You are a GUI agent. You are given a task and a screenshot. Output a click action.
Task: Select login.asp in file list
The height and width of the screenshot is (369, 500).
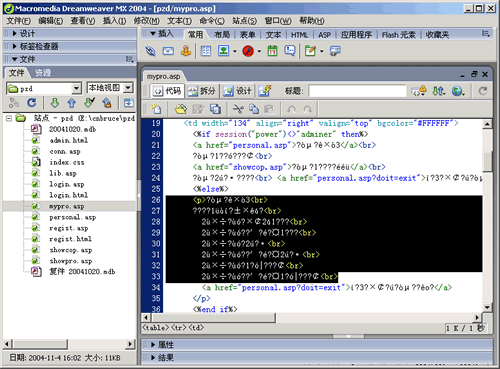67,184
